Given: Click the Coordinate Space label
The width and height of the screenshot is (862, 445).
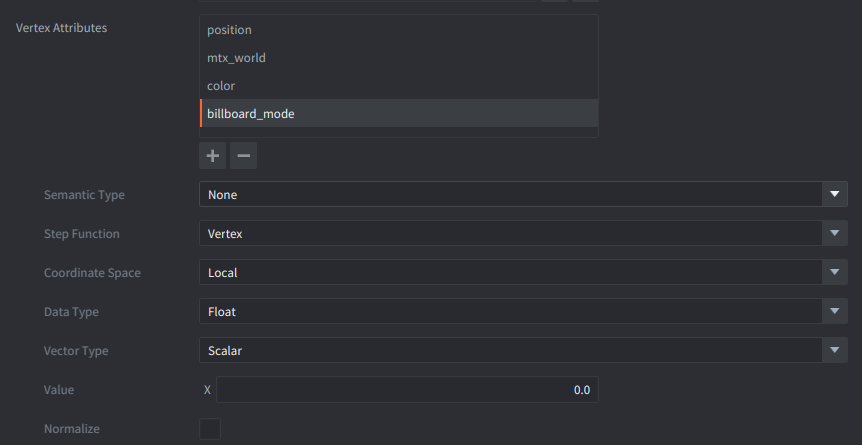Looking at the screenshot, I should coord(92,273).
